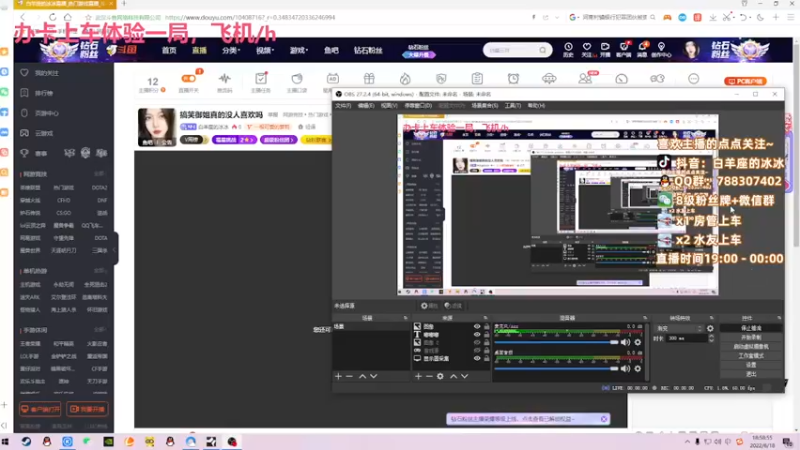The image size is (800, 450).
Task: Click the Windows Start button
Action: pos(6,441)
